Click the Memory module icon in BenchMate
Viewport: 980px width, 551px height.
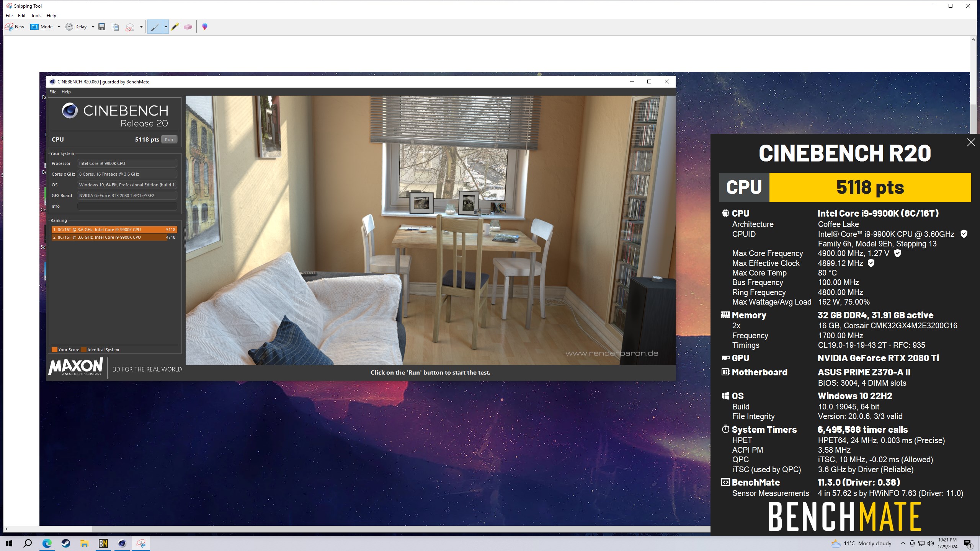[725, 315]
